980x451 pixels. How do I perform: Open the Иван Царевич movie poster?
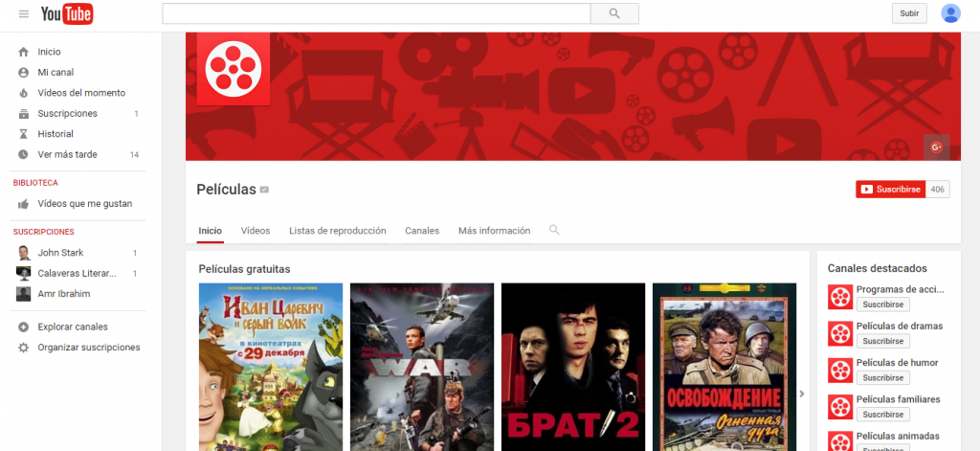pos(271,367)
